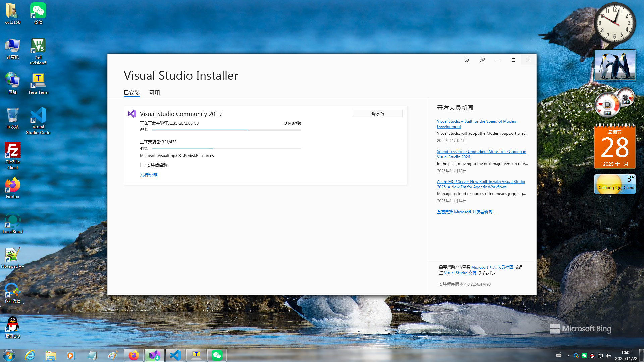Screen dimensions: 644x362
Task: Show hidden tray icons arrow
Action: coord(568,356)
